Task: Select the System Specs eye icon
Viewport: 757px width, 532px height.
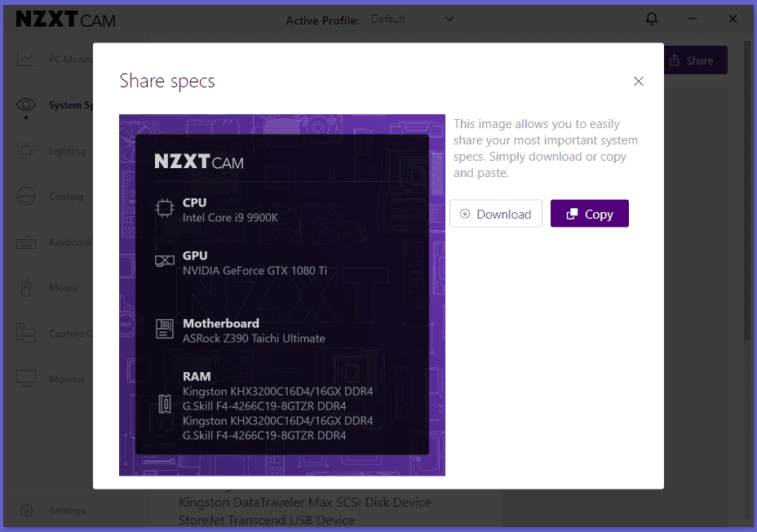Action: tap(26, 104)
